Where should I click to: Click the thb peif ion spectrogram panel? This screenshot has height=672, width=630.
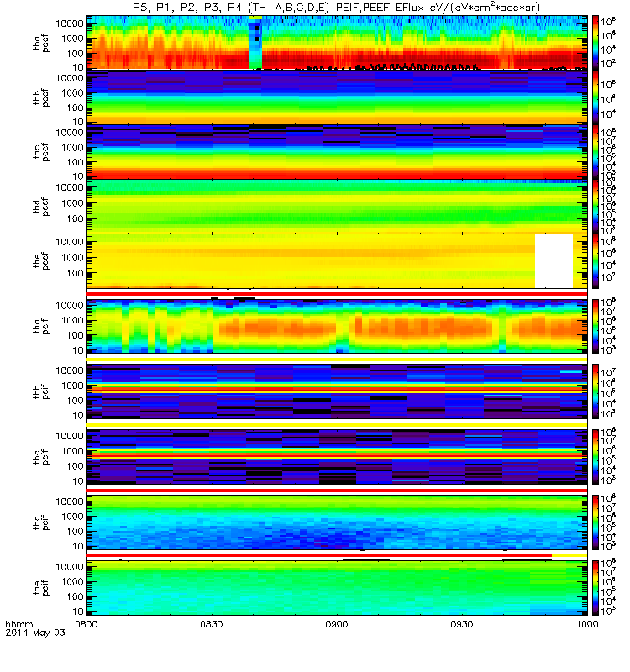pyautogui.click(x=337, y=391)
